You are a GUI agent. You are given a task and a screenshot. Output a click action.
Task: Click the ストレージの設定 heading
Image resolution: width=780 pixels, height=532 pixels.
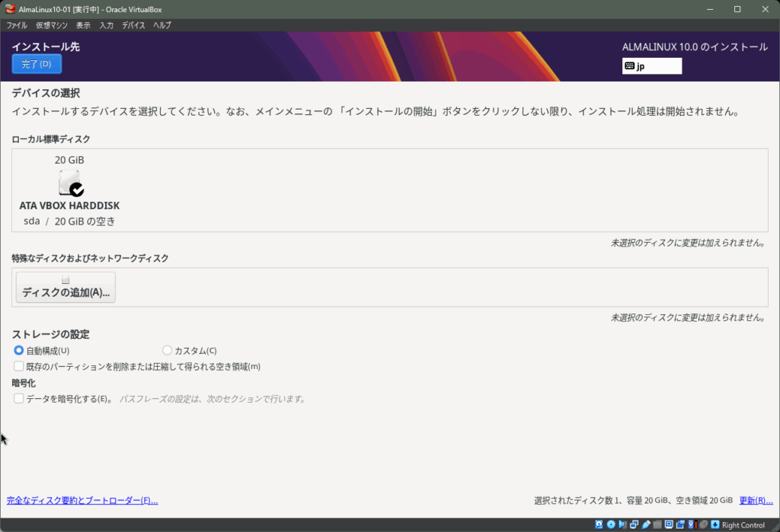(x=51, y=334)
